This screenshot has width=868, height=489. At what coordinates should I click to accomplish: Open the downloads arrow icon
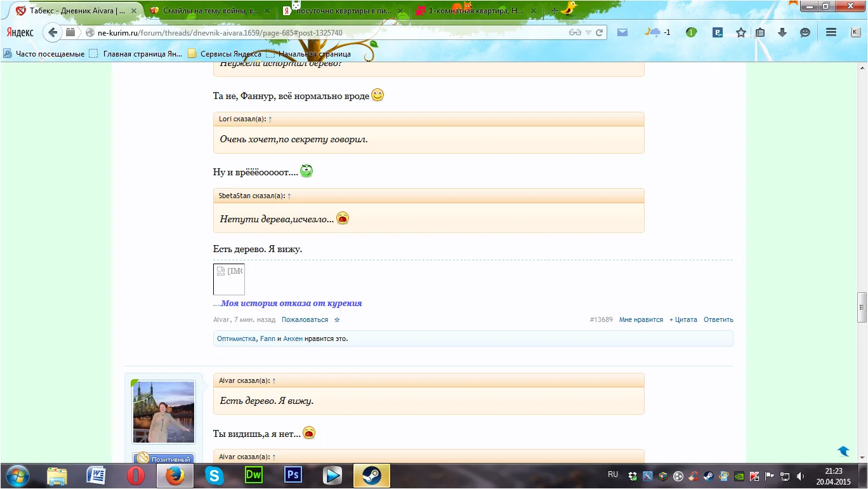point(782,32)
